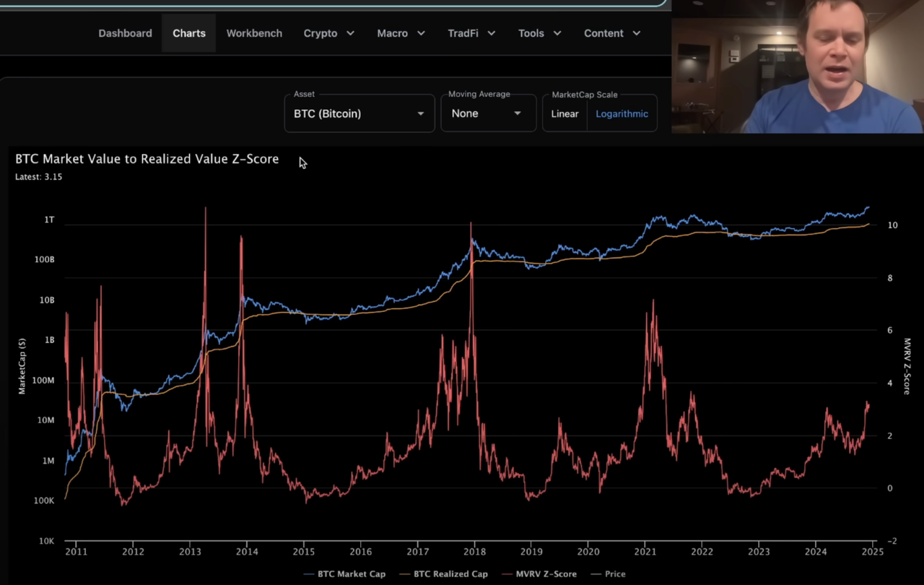Select the Charts tab
924x585 pixels.
click(189, 33)
